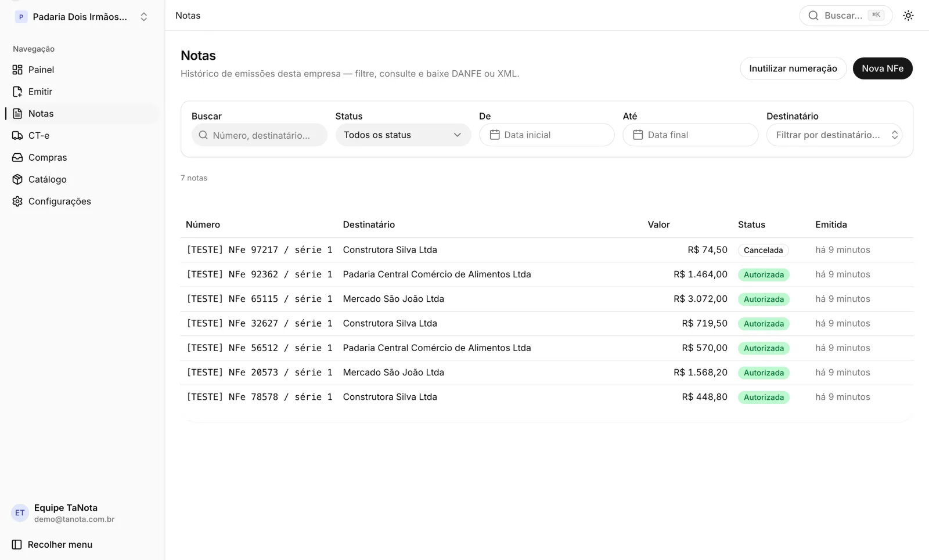The width and height of the screenshot is (929, 560).
Task: Open the Buscar... command search box
Action: 845,16
